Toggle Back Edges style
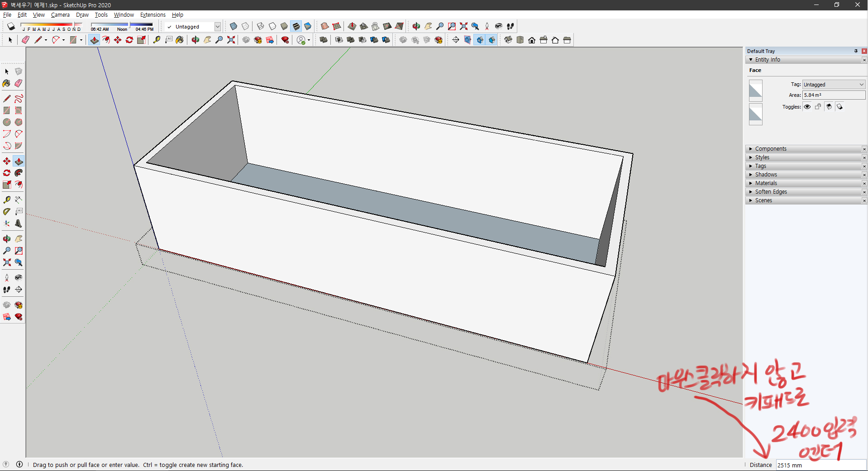The height and width of the screenshot is (471, 868). [x=245, y=26]
